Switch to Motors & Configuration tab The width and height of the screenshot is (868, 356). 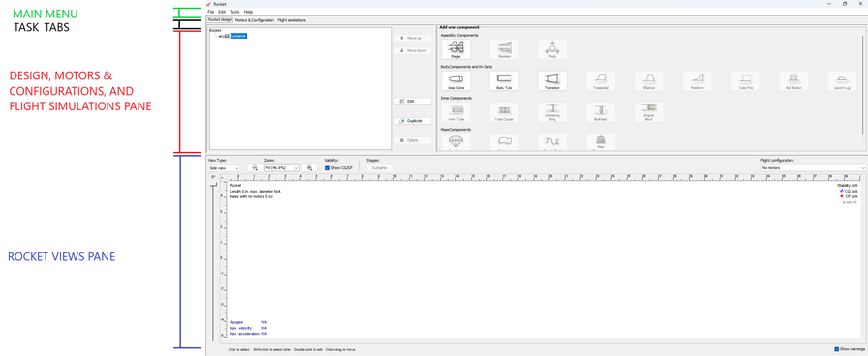coord(255,20)
